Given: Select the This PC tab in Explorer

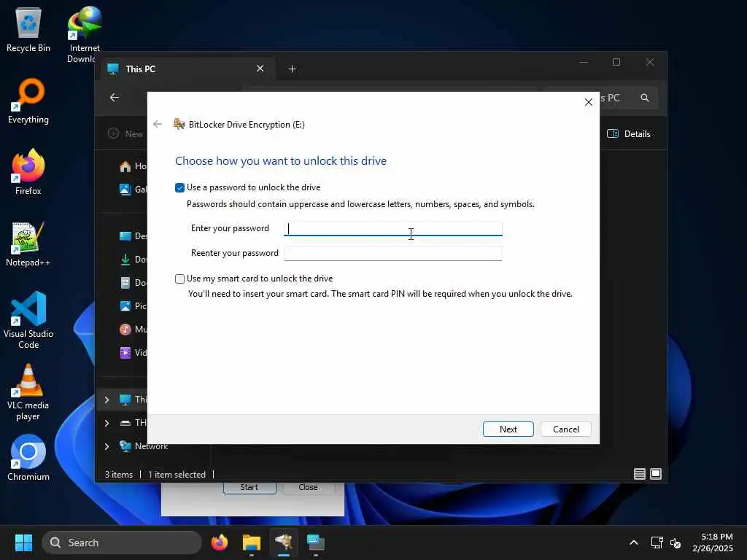Looking at the screenshot, I should point(185,69).
